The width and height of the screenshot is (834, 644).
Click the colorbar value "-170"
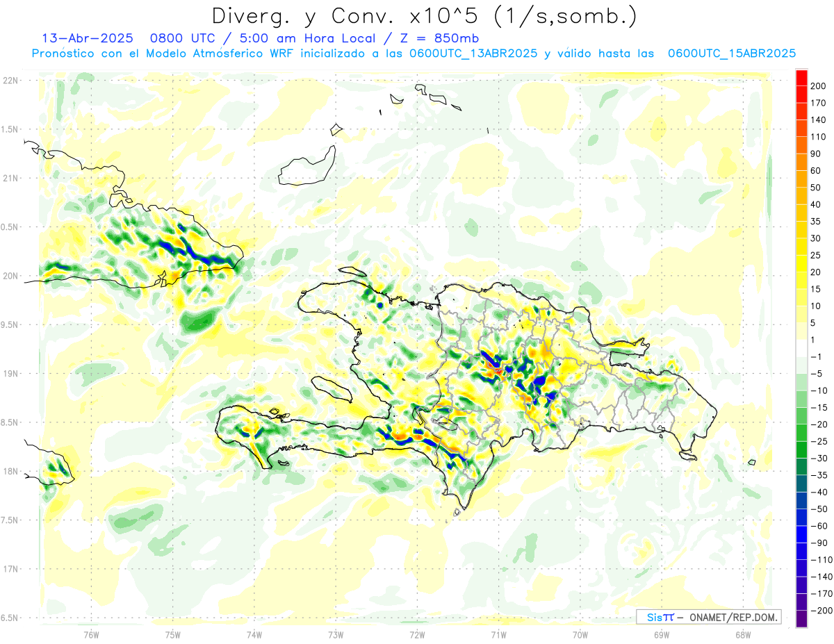(823, 593)
